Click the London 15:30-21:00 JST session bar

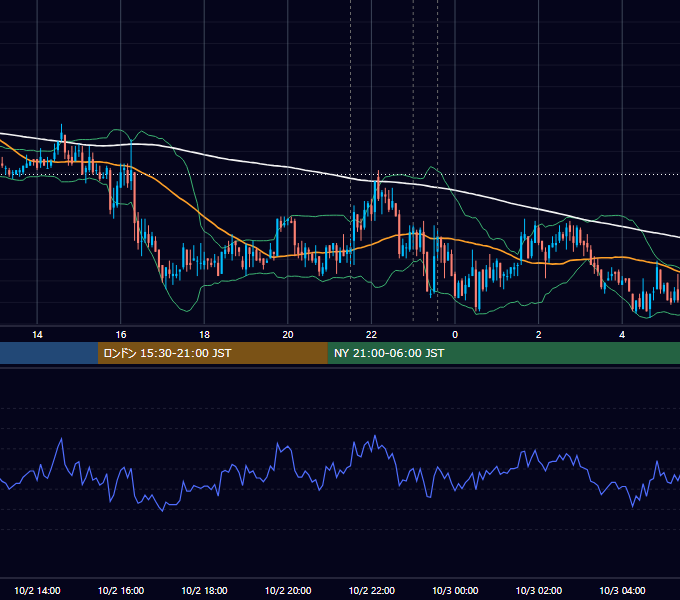click(x=212, y=353)
